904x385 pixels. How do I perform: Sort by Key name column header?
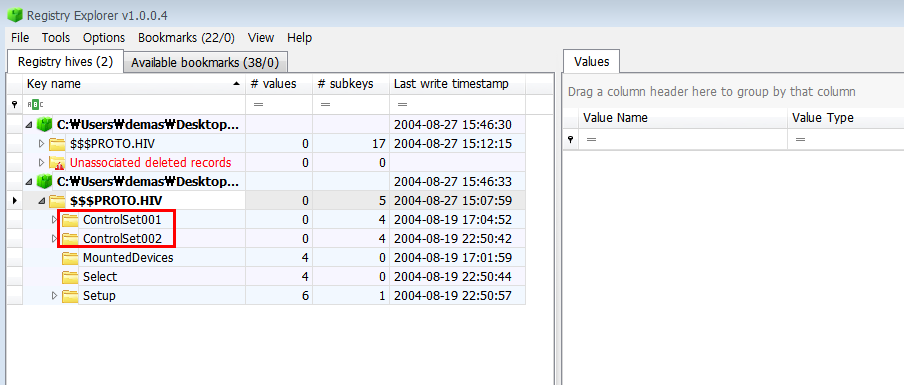coord(134,84)
